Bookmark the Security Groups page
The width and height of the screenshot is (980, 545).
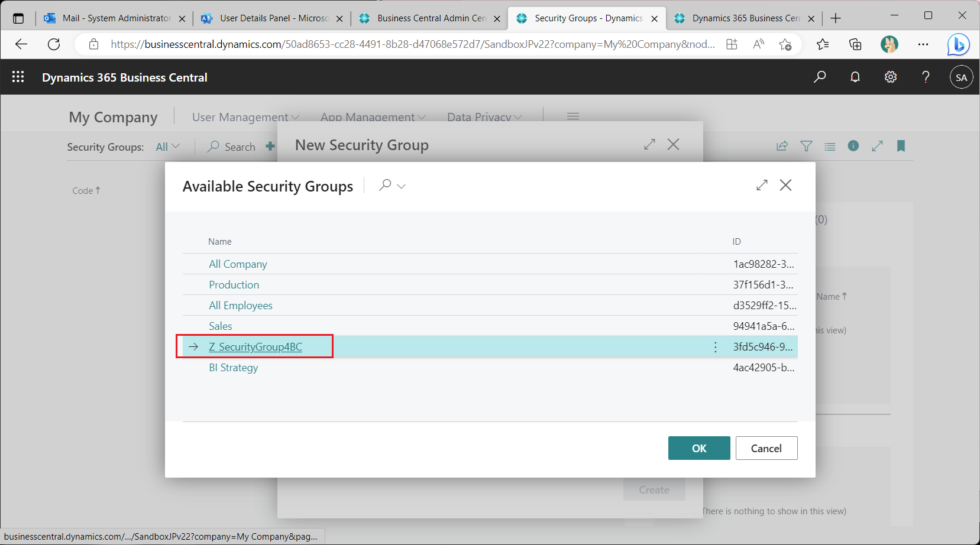(901, 146)
